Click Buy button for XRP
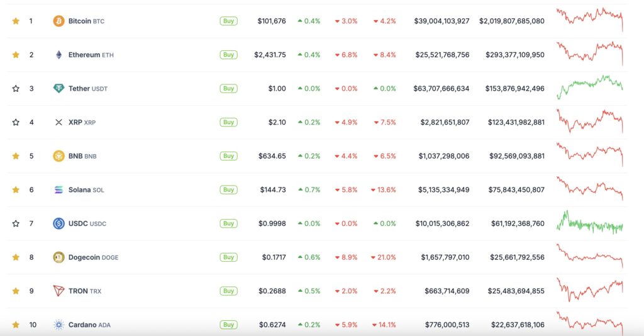The width and height of the screenshot is (644, 336). (228, 122)
